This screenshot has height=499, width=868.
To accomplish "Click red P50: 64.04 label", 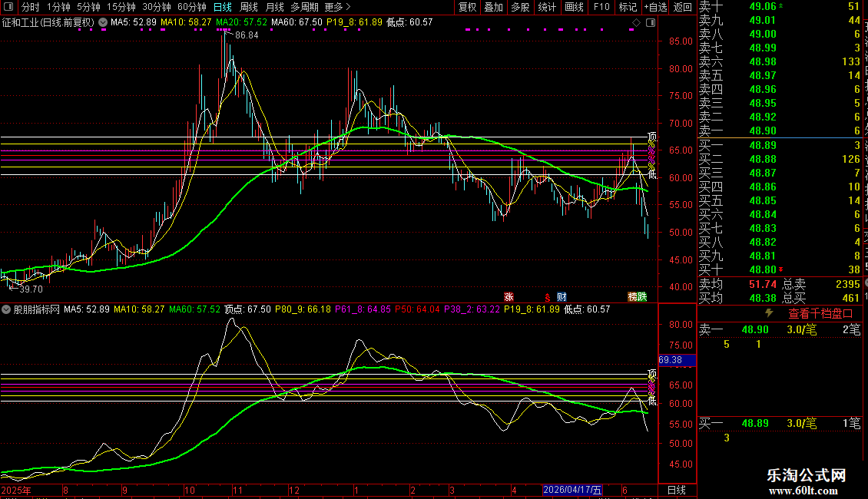I will click(417, 309).
